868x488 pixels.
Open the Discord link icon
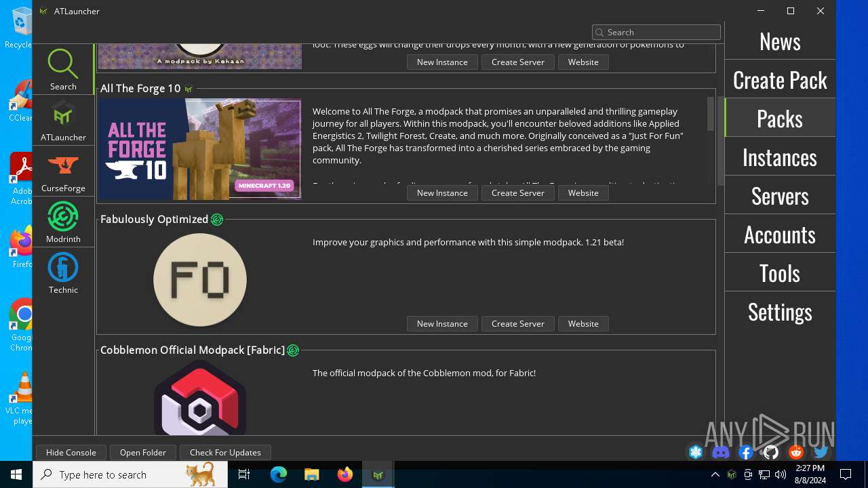(721, 452)
